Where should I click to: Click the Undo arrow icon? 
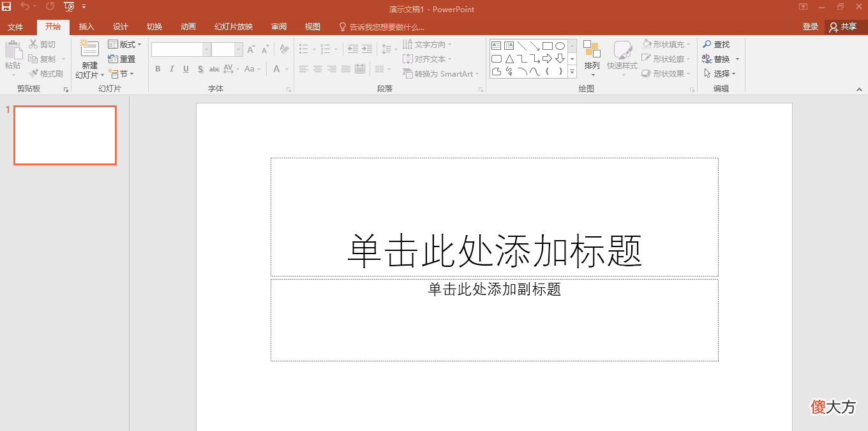[25, 6]
